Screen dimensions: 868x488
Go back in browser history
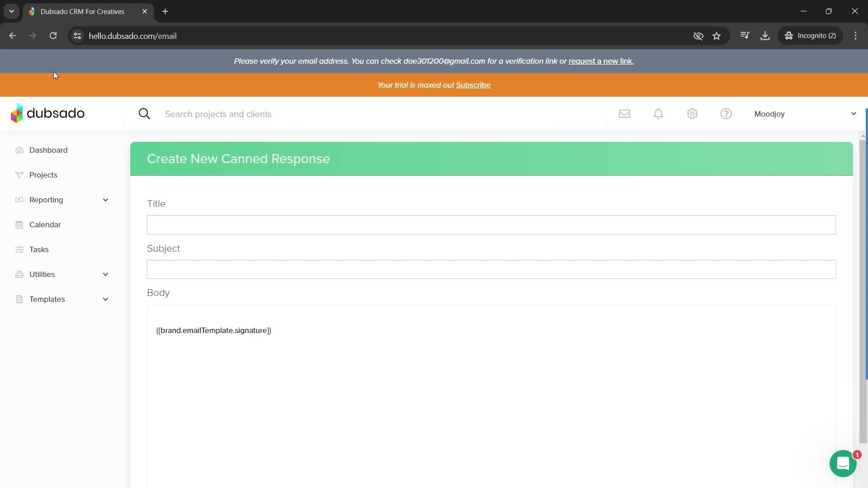coord(12,36)
